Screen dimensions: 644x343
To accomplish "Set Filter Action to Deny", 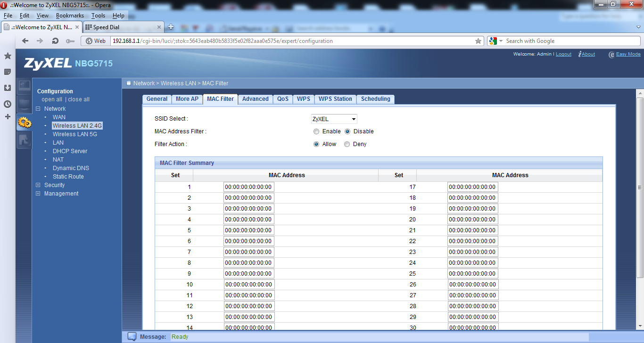I will coord(347,144).
